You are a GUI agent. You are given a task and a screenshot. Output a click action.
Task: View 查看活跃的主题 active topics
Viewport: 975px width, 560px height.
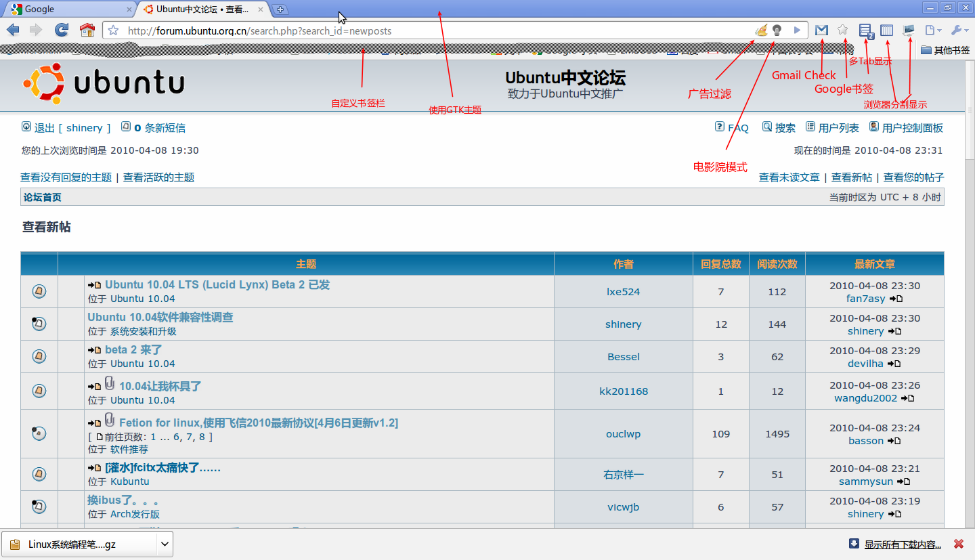158,177
